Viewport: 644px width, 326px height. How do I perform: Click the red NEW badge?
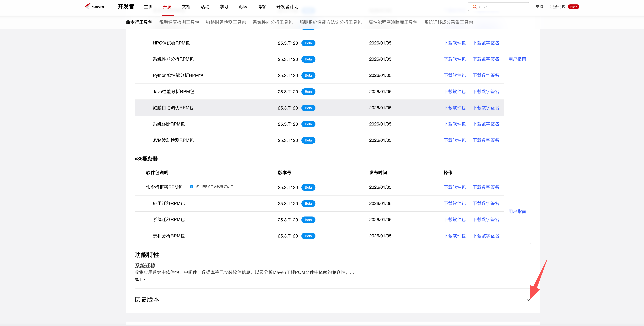click(573, 7)
